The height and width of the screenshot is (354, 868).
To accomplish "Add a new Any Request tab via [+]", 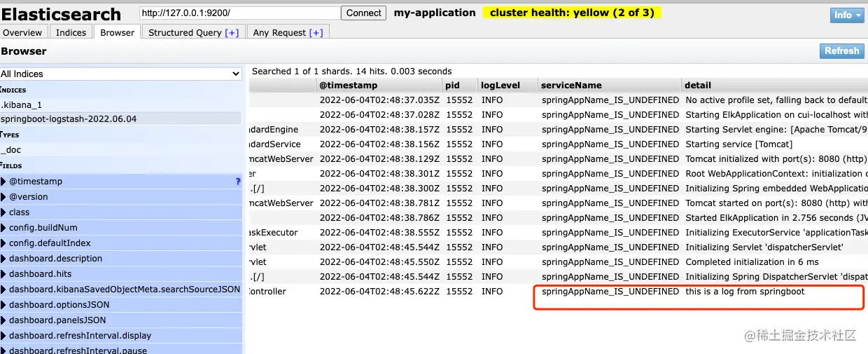I will pos(316,33).
